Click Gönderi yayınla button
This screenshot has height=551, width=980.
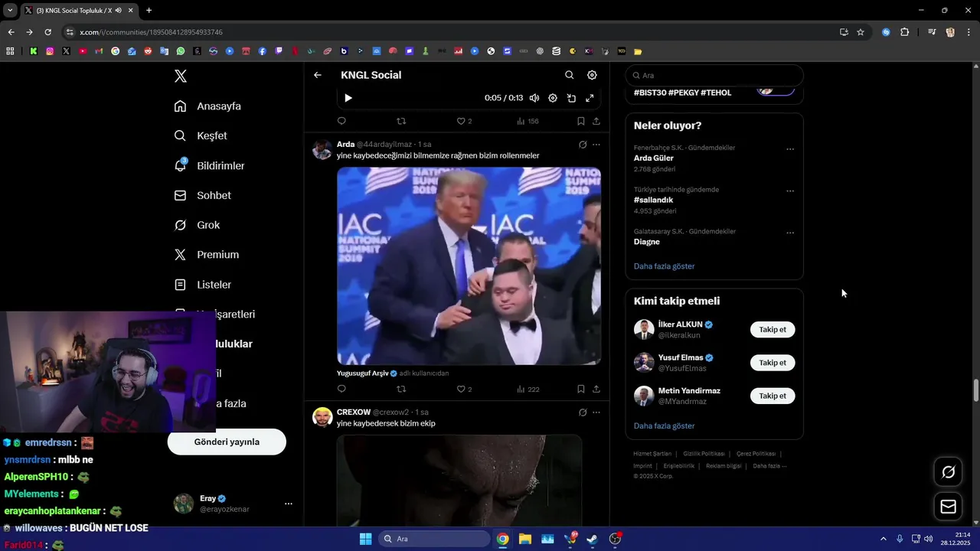coord(227,442)
